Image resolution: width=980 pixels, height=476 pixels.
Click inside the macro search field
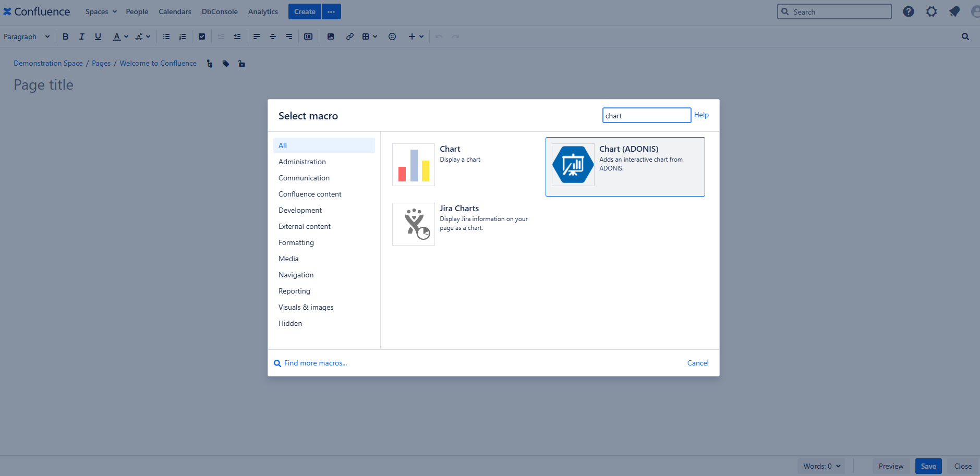pos(646,115)
